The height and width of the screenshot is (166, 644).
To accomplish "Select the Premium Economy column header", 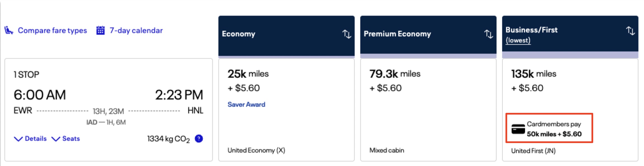I will [397, 34].
